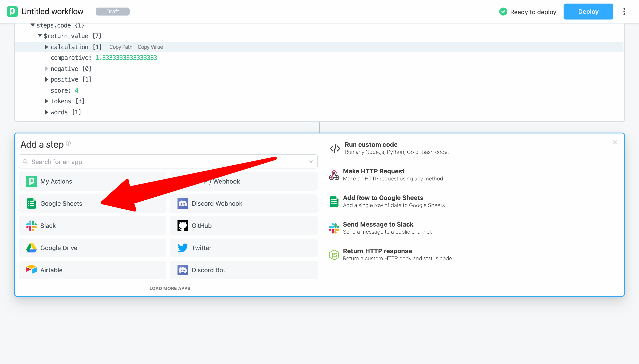Click the Pipedream logo icon
639x364 pixels.
(x=12, y=12)
